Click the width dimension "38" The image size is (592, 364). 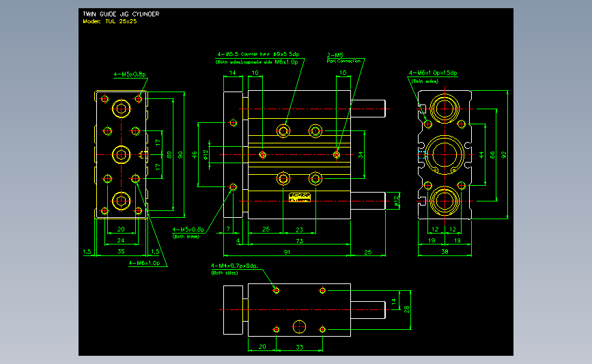click(x=445, y=251)
